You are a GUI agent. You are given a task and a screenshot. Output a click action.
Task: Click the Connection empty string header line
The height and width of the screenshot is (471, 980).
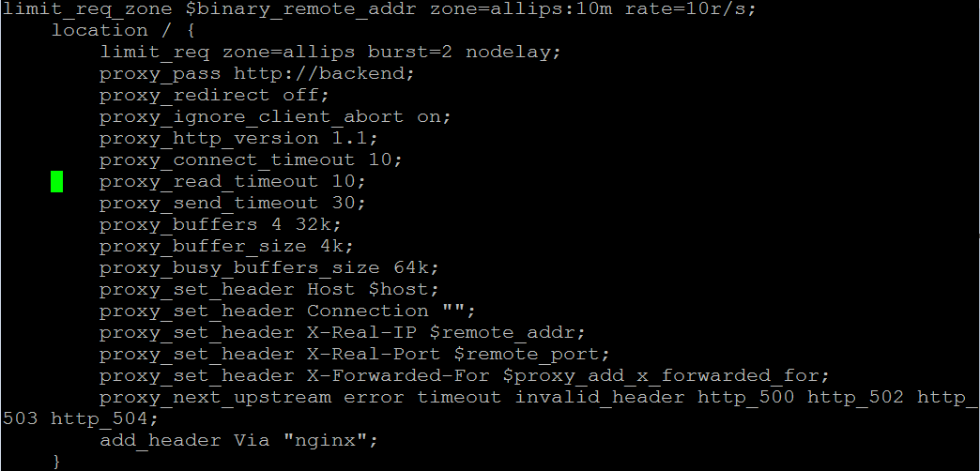coord(287,311)
